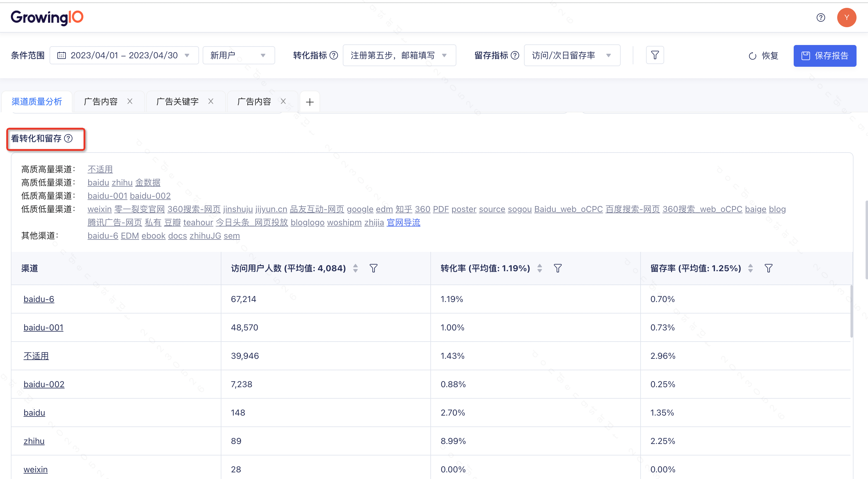Open 不适用 link in table row

[36, 356]
